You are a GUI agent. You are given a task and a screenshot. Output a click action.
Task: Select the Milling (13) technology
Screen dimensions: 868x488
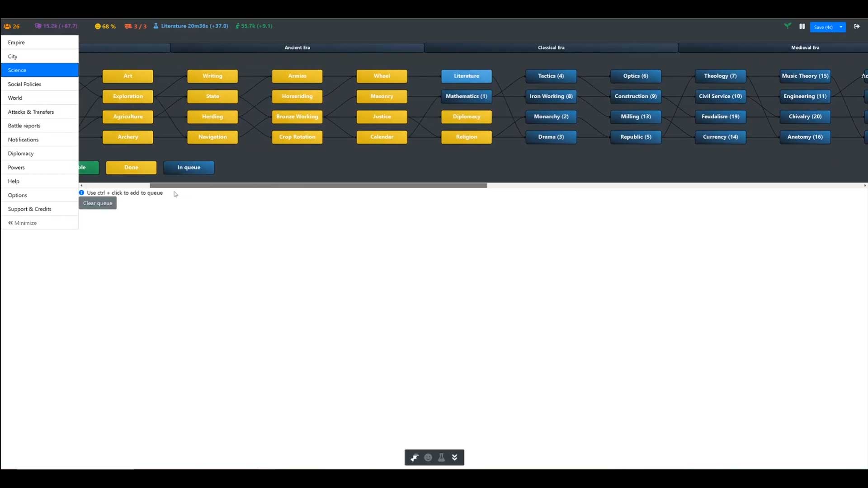click(x=636, y=117)
